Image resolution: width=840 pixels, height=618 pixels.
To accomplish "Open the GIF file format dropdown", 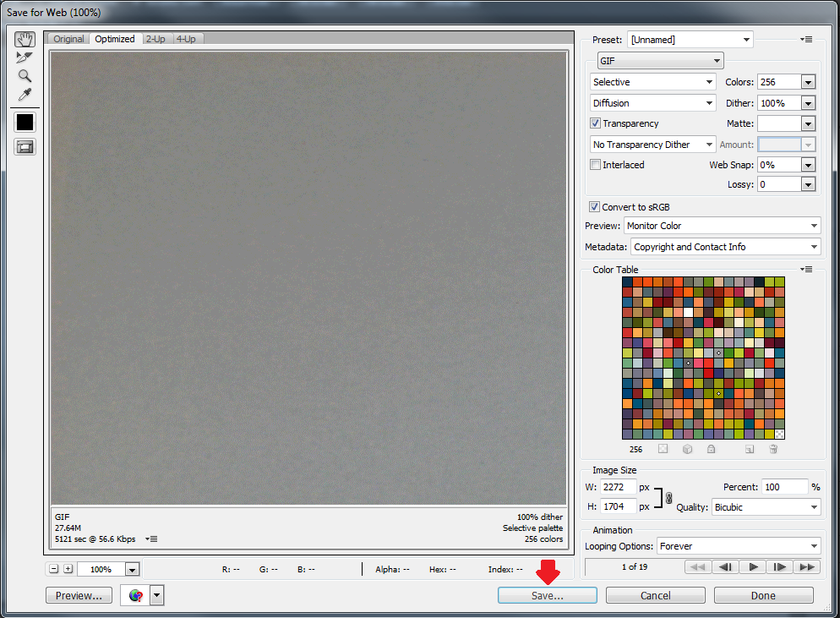I will [x=661, y=61].
